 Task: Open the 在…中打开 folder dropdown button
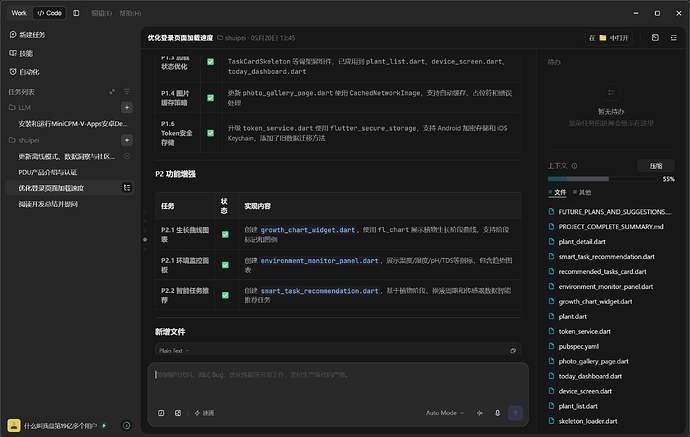[x=609, y=38]
